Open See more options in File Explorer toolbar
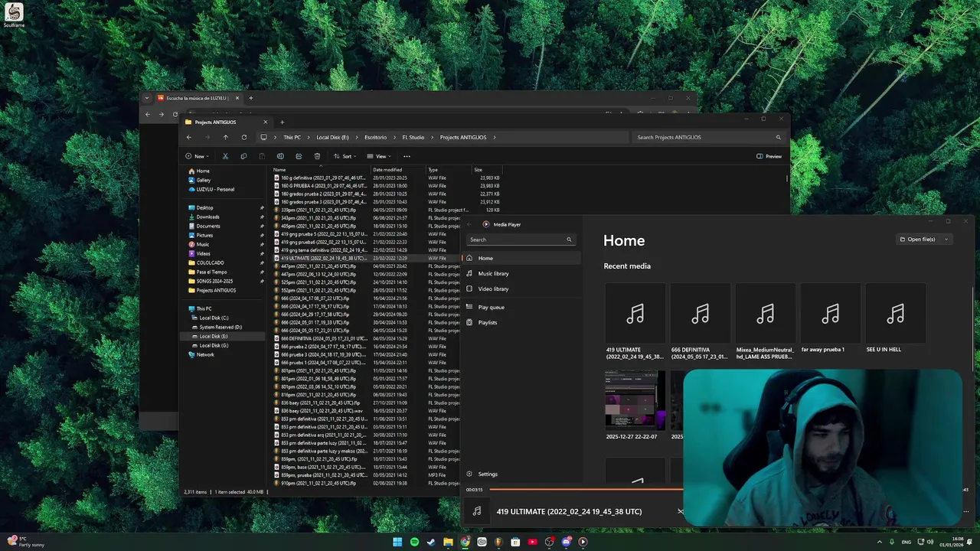The height and width of the screenshot is (551, 980). click(407, 156)
